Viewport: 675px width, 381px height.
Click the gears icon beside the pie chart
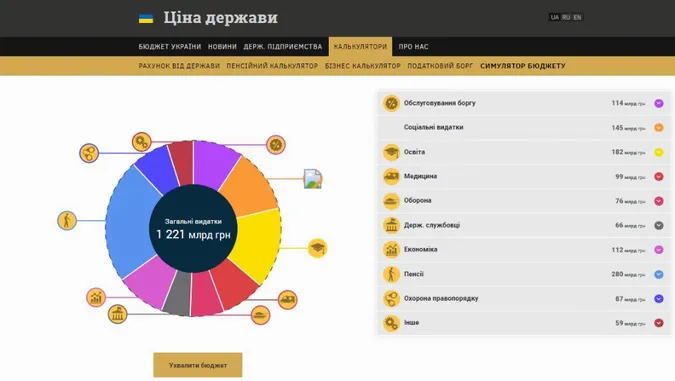tap(141, 142)
